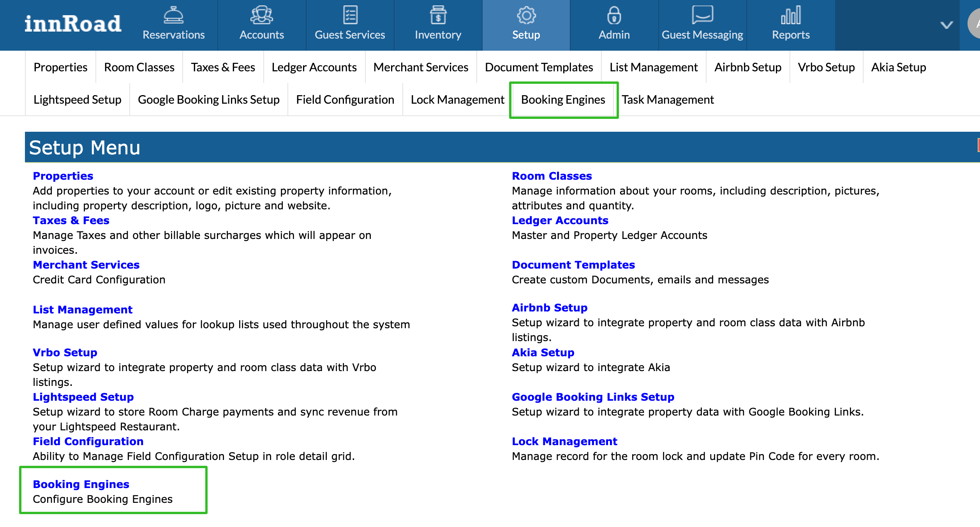Select the Guest Services checklist icon
Viewport: 980px width, 527px height.
pyautogui.click(x=350, y=16)
